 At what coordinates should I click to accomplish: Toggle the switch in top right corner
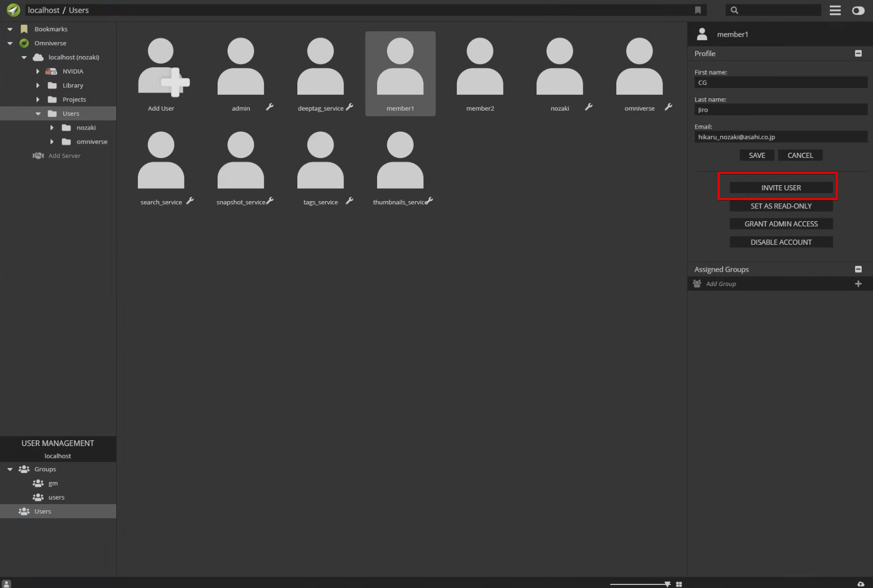tap(858, 10)
